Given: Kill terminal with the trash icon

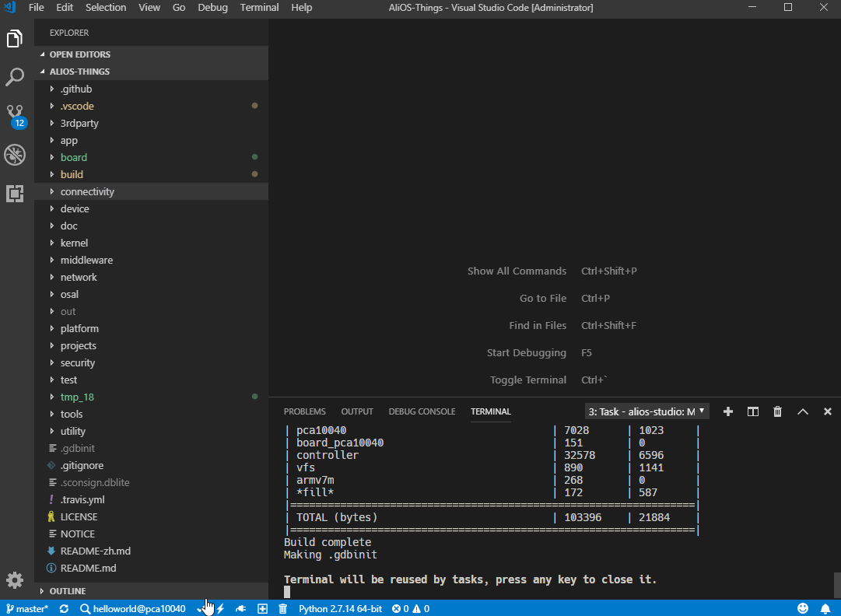Looking at the screenshot, I should pyautogui.click(x=777, y=411).
